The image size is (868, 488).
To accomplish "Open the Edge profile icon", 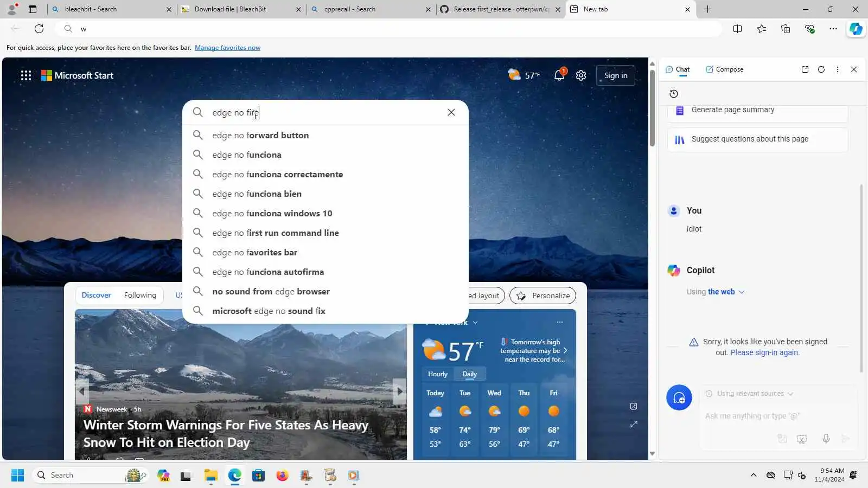I will (12, 9).
